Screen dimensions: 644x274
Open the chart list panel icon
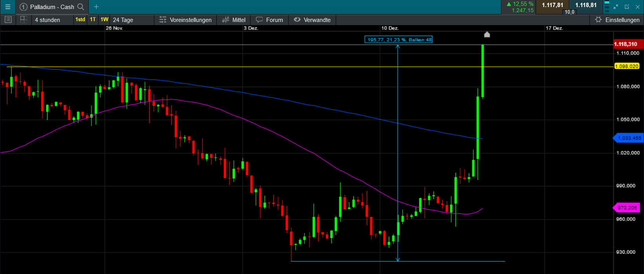(x=8, y=20)
